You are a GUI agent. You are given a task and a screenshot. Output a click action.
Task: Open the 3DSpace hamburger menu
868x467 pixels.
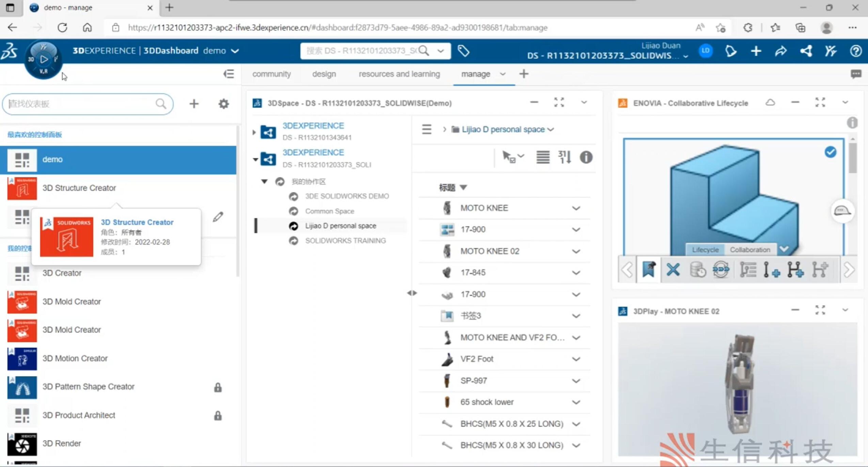tap(426, 129)
